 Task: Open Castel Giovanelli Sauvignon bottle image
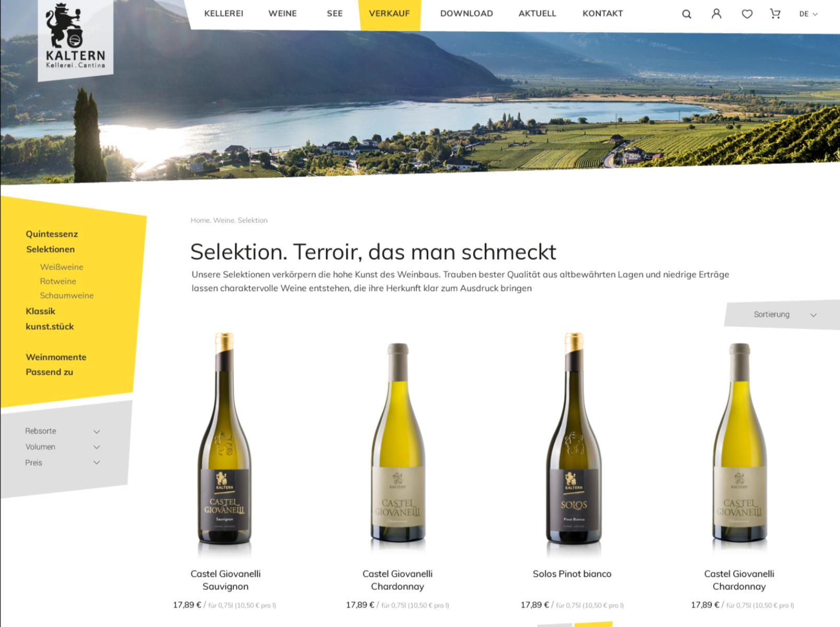pos(225,445)
